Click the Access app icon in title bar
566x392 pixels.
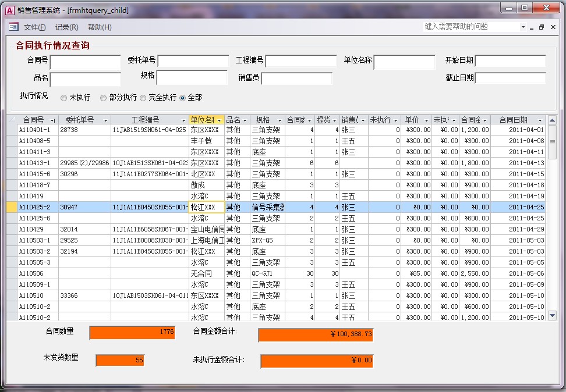tap(10, 10)
